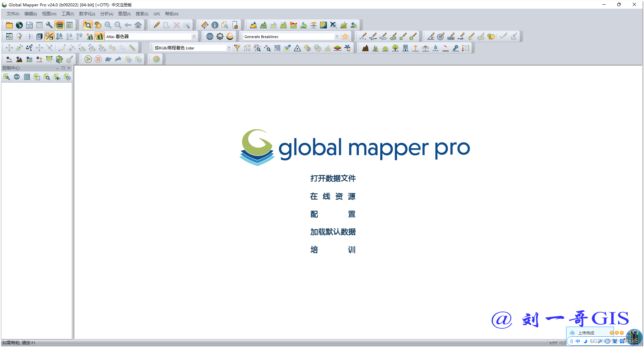This screenshot has width=644, height=347.
Task: Open the 编辑 menu
Action: coord(30,14)
